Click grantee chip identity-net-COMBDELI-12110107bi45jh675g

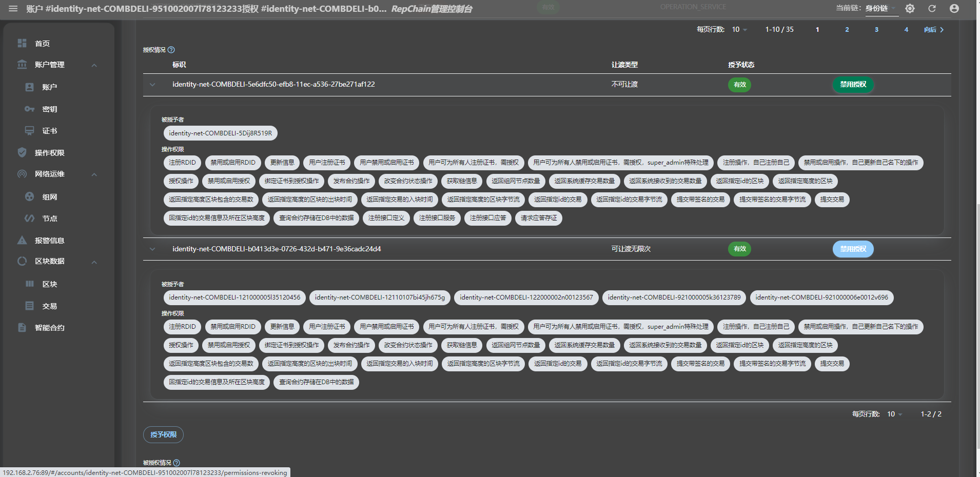click(x=380, y=297)
